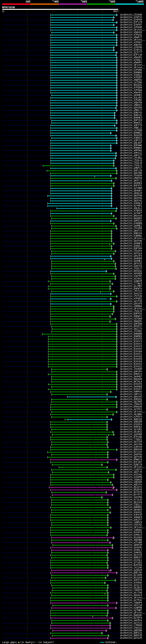Click the orange ~40% identity legend segment
The height and width of the screenshot is (644, 146).
click(45, 4)
